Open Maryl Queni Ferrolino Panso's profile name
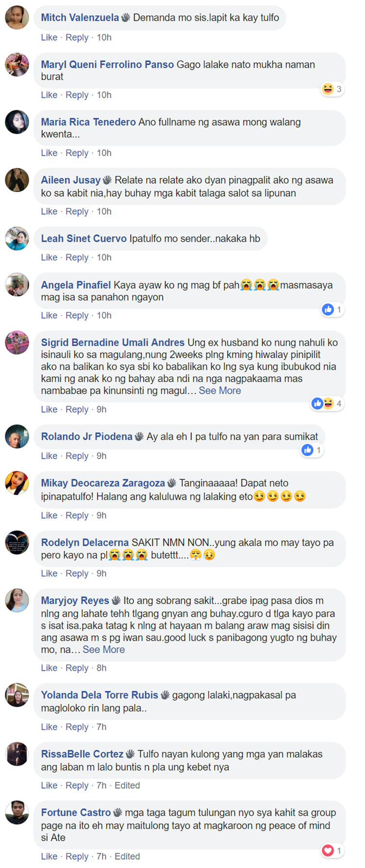 pos(107,65)
